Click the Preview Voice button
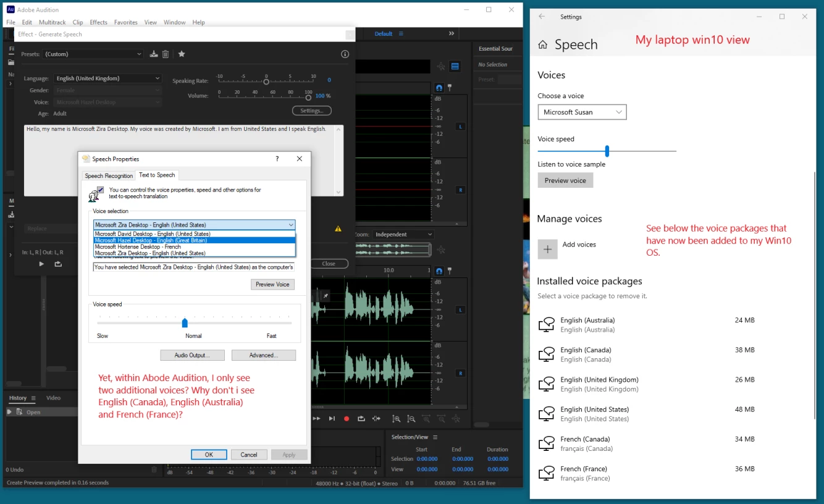Screen dimensions: 824x504 coord(272,285)
